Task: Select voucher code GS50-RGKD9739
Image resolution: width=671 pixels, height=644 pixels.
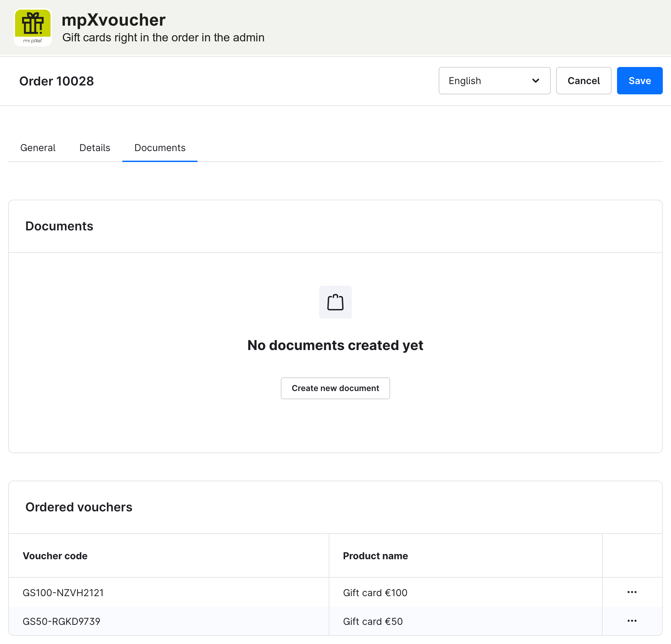Action: (x=61, y=622)
